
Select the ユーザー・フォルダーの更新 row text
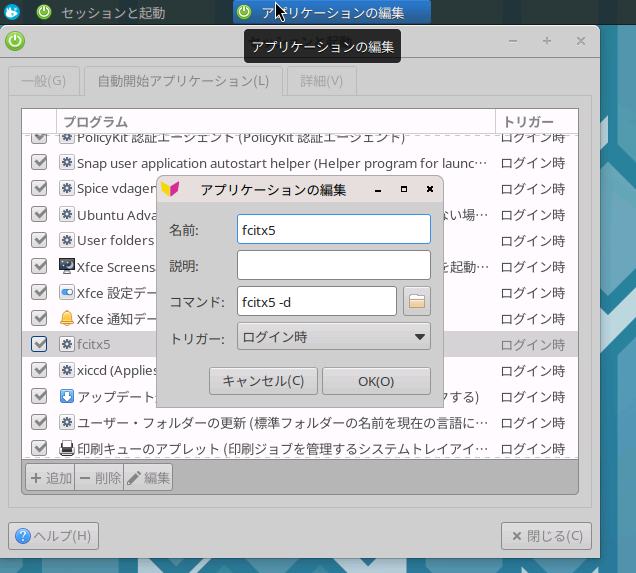point(282,423)
